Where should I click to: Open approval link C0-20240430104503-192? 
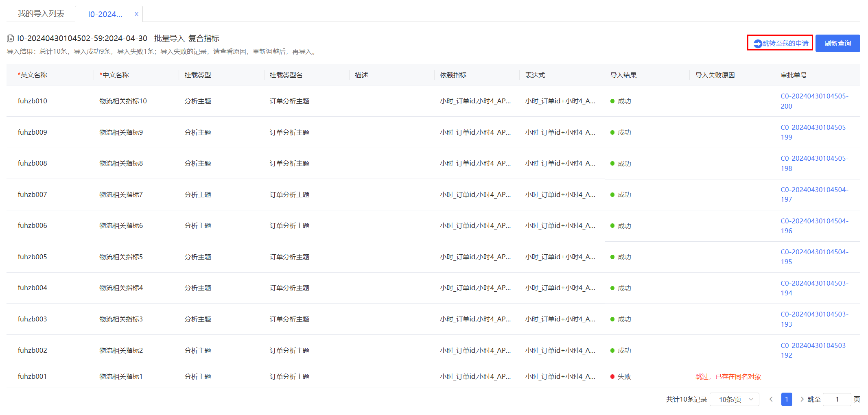814,350
